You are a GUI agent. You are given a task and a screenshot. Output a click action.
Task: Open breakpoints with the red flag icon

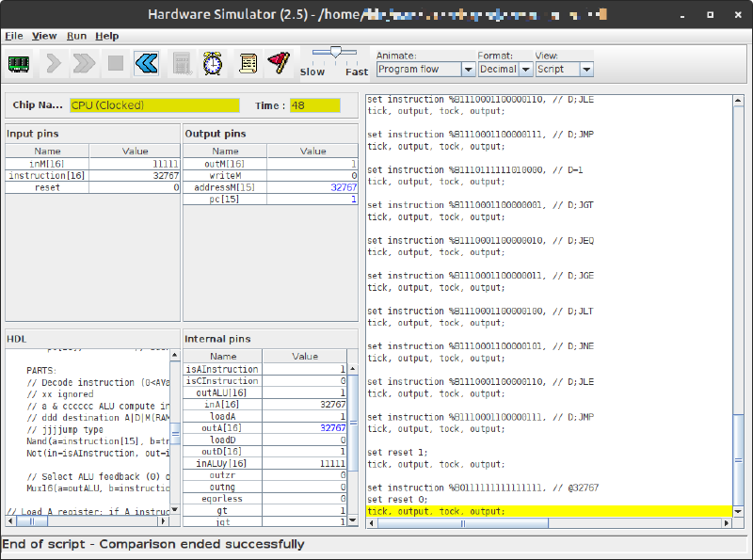coord(279,63)
